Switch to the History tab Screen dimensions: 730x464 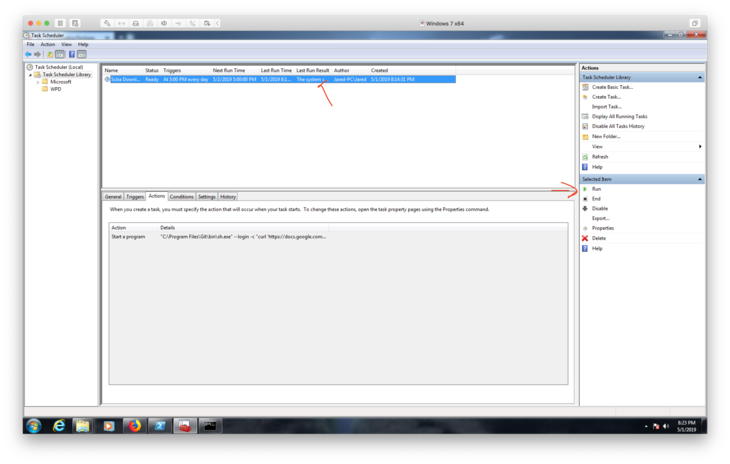point(228,197)
